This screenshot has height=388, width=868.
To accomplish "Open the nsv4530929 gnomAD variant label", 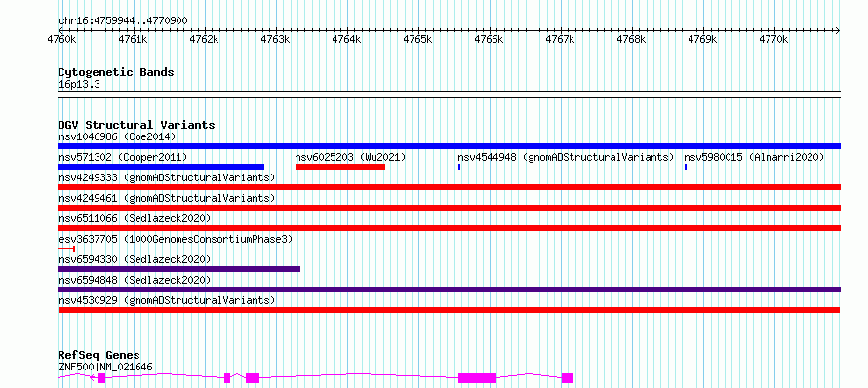I will [x=167, y=300].
